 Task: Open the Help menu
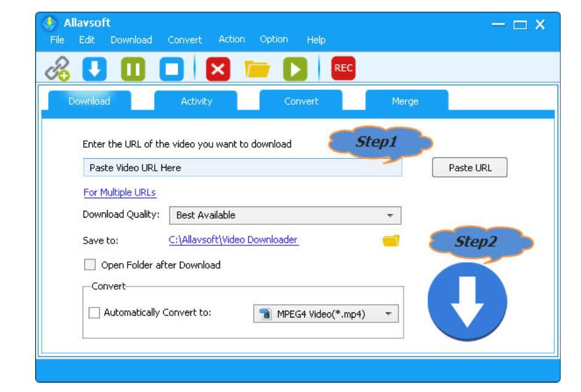[315, 39]
